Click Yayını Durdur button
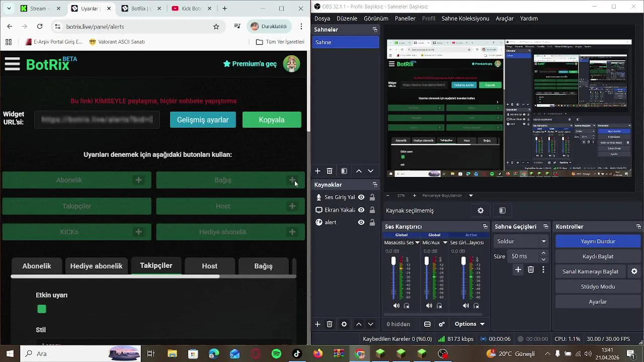 point(598,241)
